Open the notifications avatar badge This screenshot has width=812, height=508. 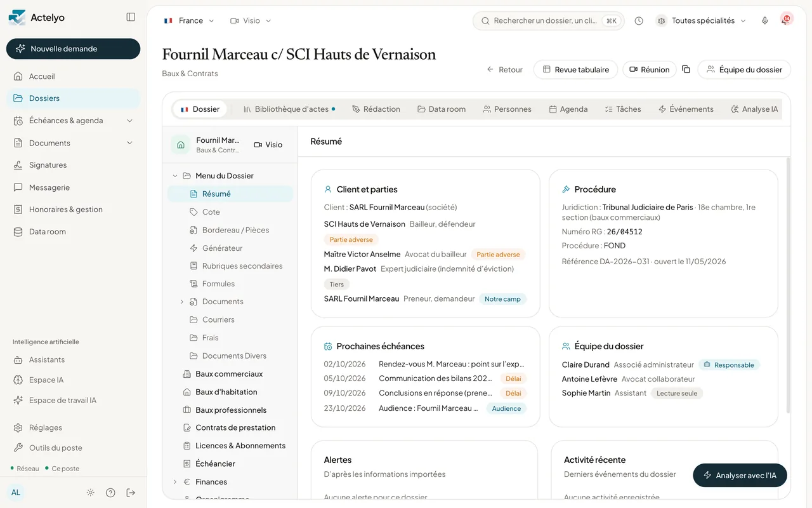click(787, 20)
